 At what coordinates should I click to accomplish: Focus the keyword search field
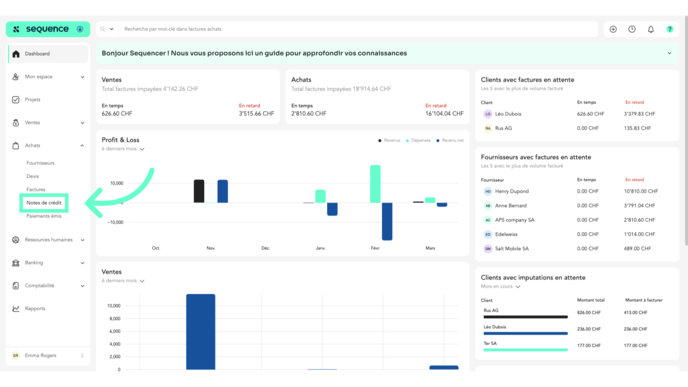pos(358,29)
